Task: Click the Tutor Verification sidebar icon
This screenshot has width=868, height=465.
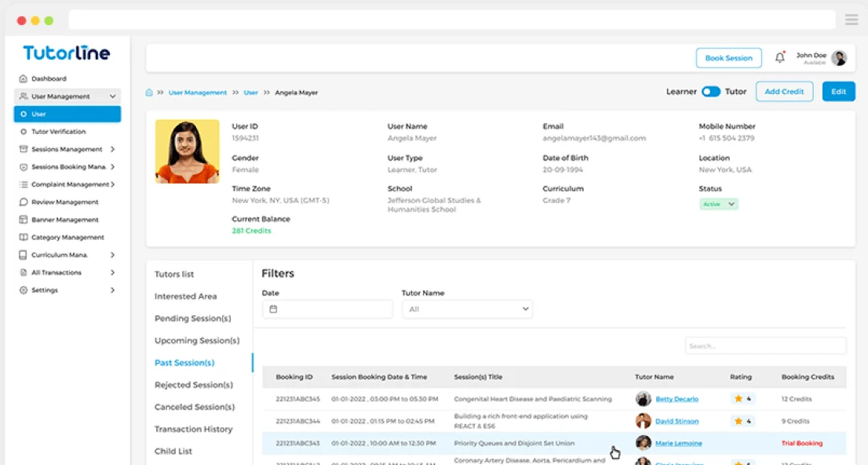Action: point(24,132)
